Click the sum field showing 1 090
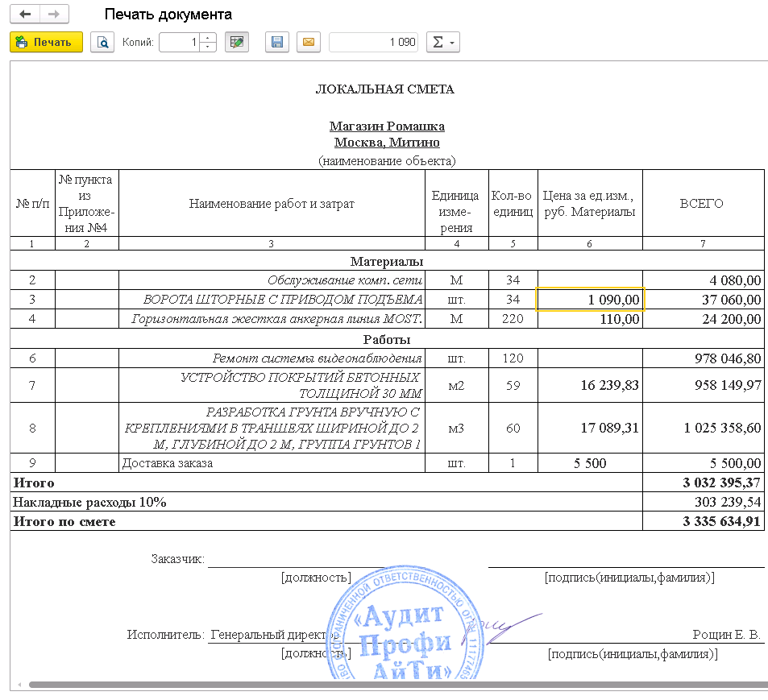 coord(374,42)
